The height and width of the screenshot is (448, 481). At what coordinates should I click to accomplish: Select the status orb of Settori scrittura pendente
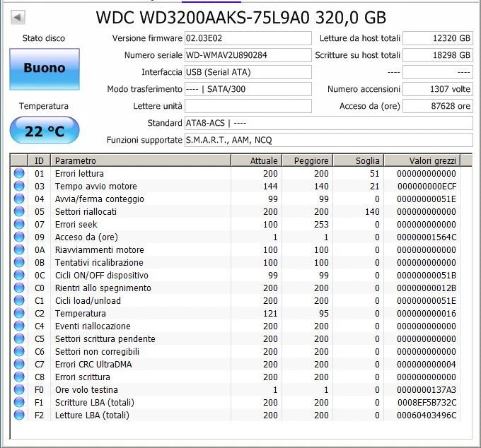[19, 338]
